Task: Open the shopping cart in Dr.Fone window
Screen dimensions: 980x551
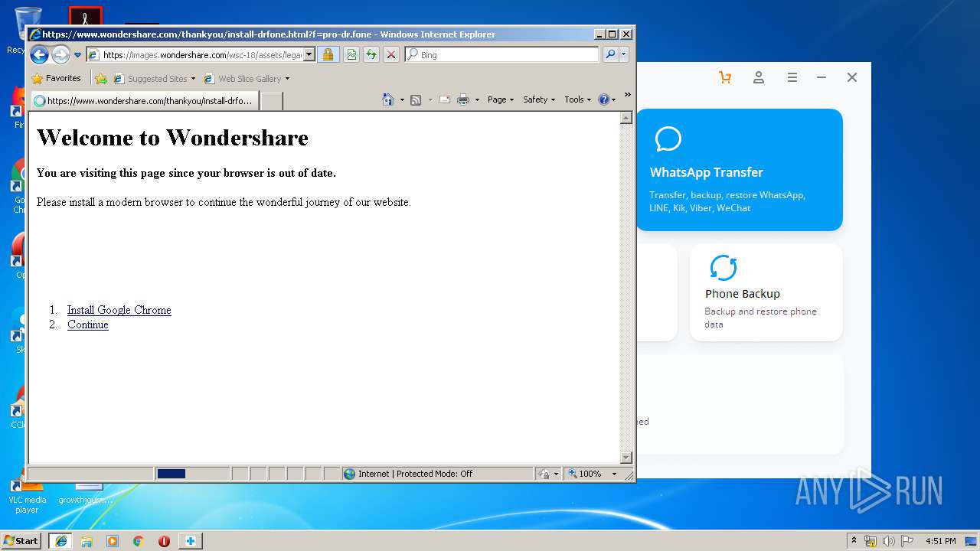Action: pos(725,77)
